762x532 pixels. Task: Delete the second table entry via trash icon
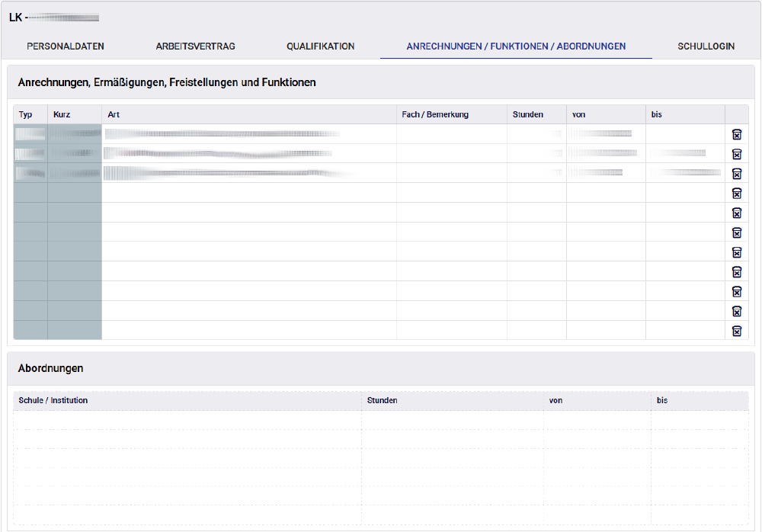[736, 154]
